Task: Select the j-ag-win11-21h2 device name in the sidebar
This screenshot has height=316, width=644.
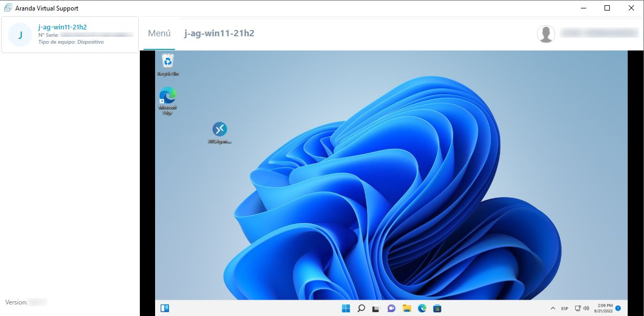Action: [63, 27]
